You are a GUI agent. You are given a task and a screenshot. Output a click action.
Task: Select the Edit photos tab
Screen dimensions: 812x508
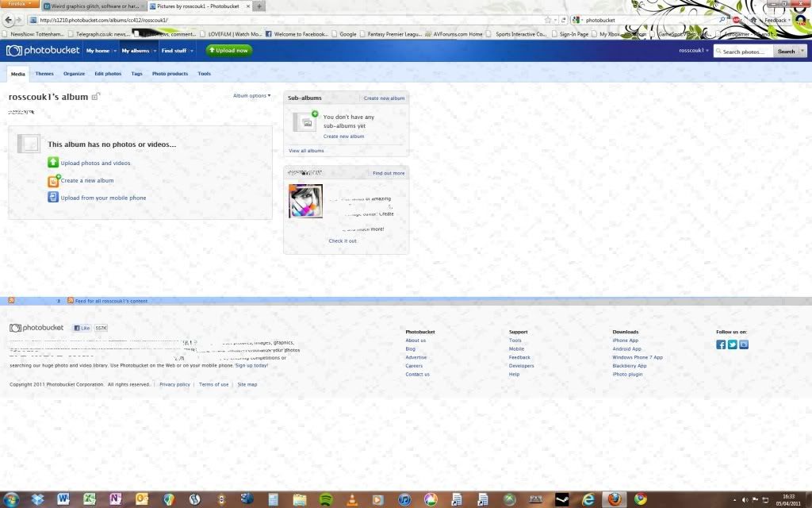click(108, 74)
